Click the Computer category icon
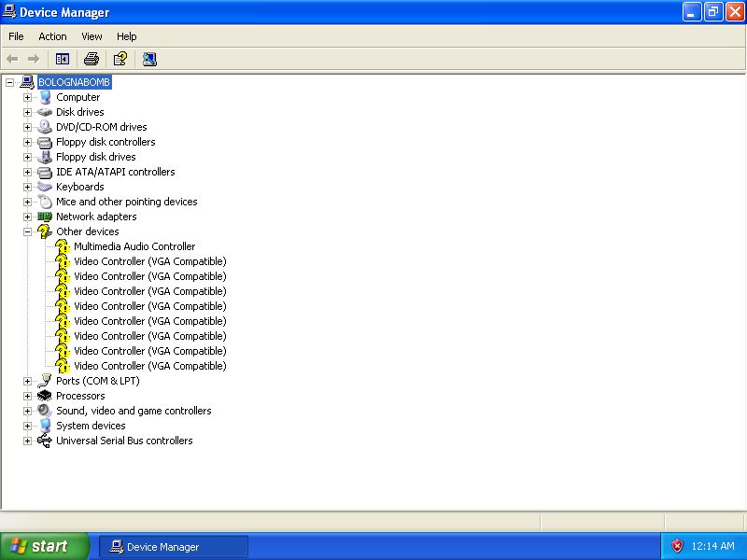The width and height of the screenshot is (747, 560). pos(45,97)
